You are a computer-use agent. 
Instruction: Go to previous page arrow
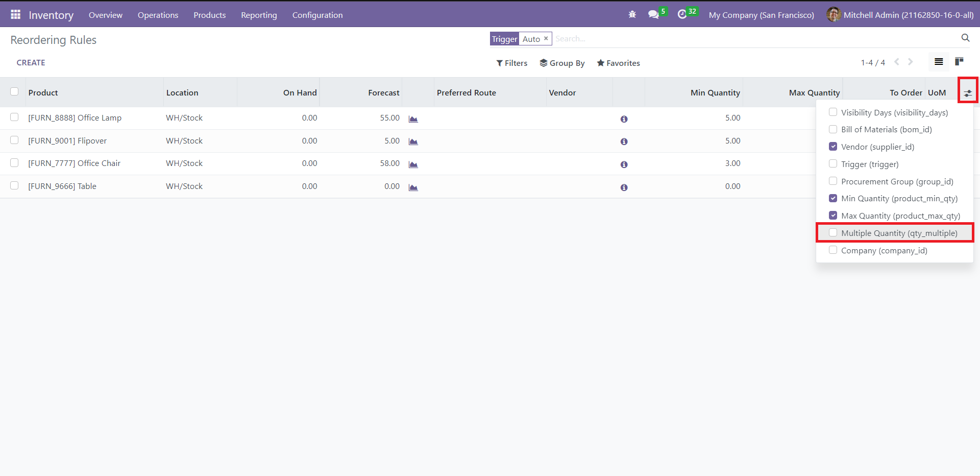pos(897,62)
